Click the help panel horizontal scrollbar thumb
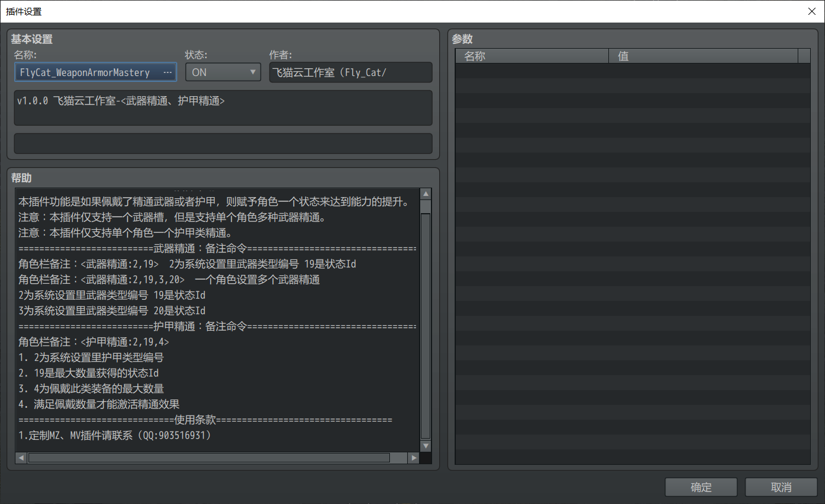825x504 pixels. 209,458
